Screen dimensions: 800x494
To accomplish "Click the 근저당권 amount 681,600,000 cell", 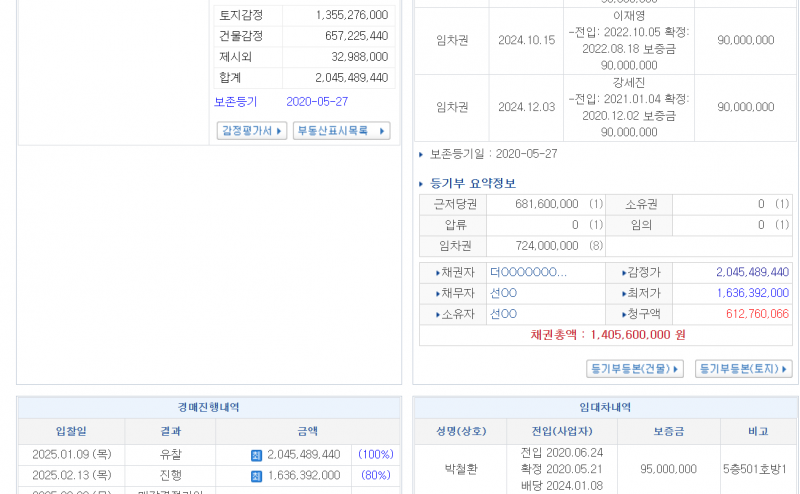I will [546, 204].
